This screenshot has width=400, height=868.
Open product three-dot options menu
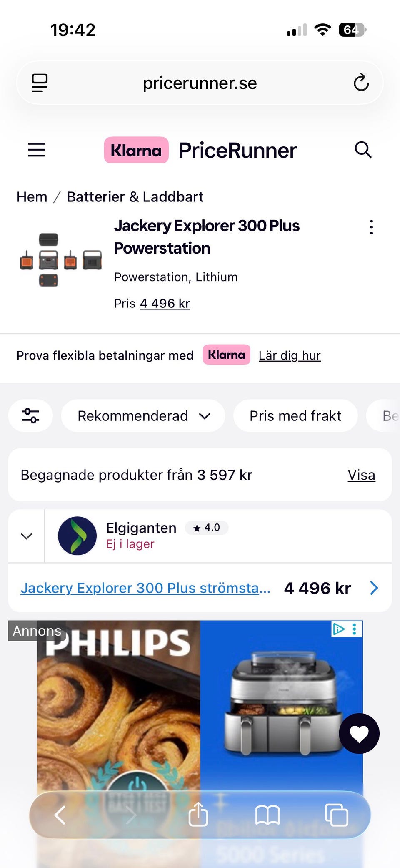(371, 227)
